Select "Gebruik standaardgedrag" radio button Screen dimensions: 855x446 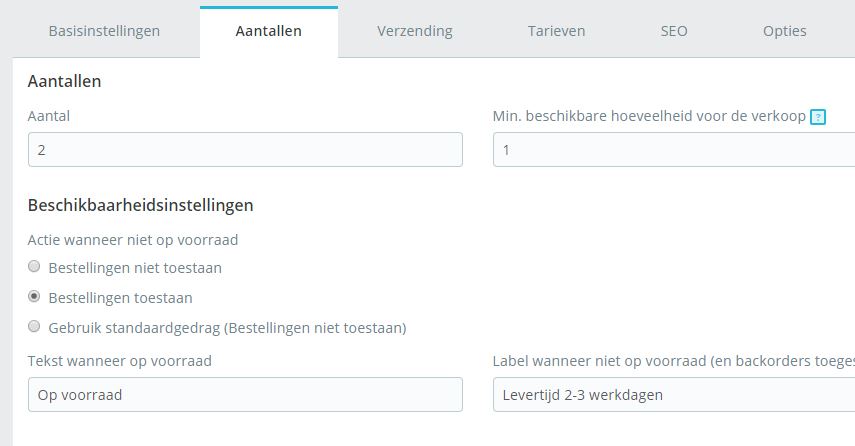coord(35,327)
